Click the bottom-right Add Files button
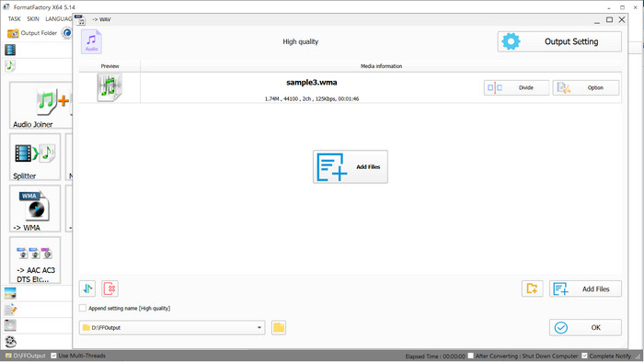 (585, 289)
